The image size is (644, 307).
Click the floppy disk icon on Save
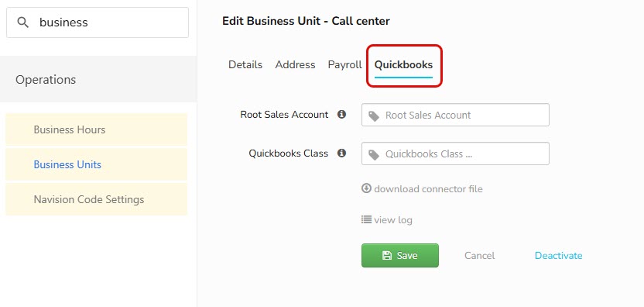coord(387,256)
